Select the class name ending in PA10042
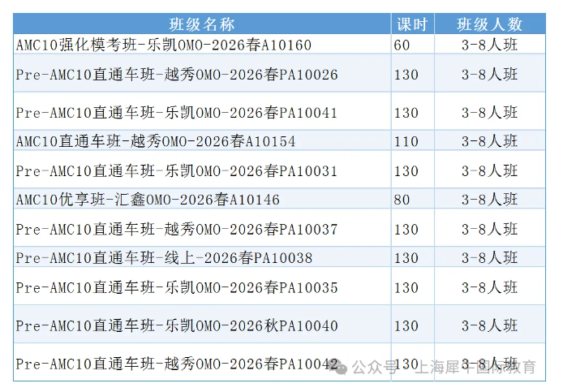This screenshot has height=392, width=563. point(177,364)
